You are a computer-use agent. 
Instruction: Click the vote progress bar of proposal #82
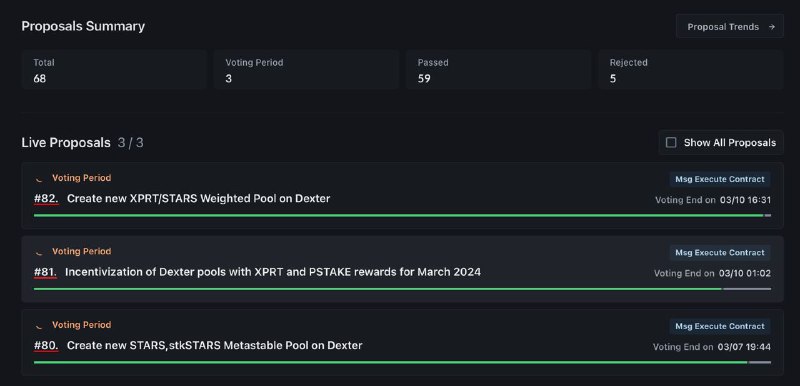pyautogui.click(x=402, y=216)
